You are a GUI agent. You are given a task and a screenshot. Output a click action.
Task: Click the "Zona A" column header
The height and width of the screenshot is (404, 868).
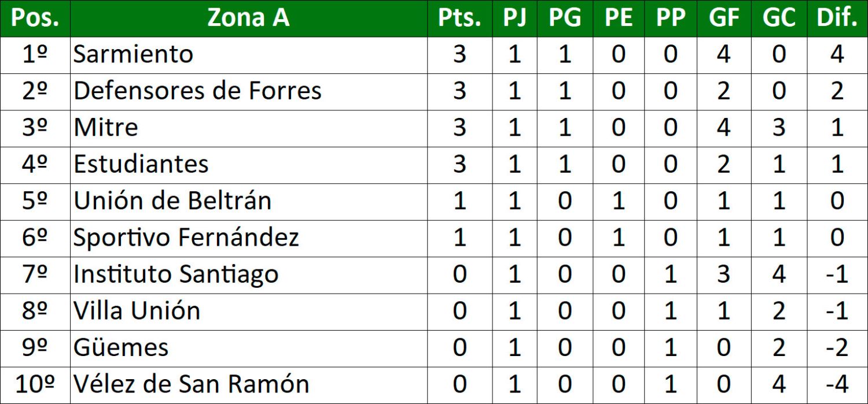(248, 18)
